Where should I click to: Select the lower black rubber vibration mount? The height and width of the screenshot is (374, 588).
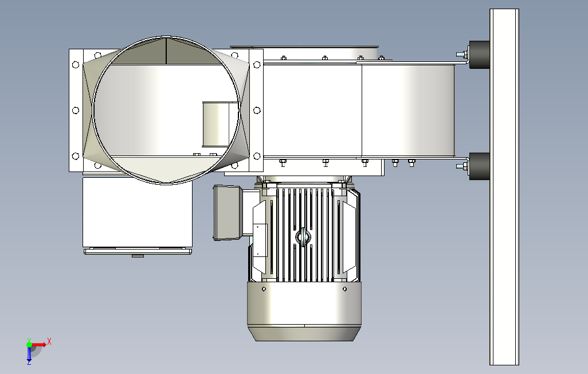point(479,166)
